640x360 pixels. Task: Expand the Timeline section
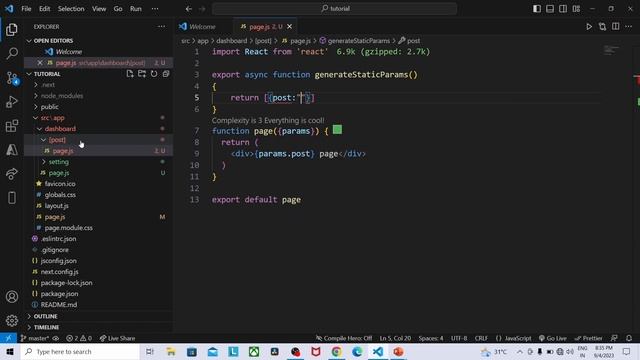(29, 327)
